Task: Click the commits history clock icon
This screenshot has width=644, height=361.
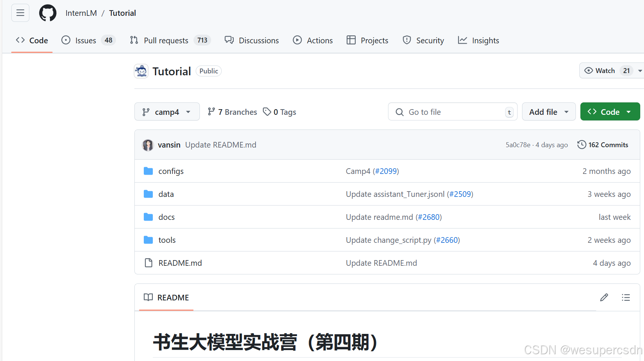Action: pos(582,145)
